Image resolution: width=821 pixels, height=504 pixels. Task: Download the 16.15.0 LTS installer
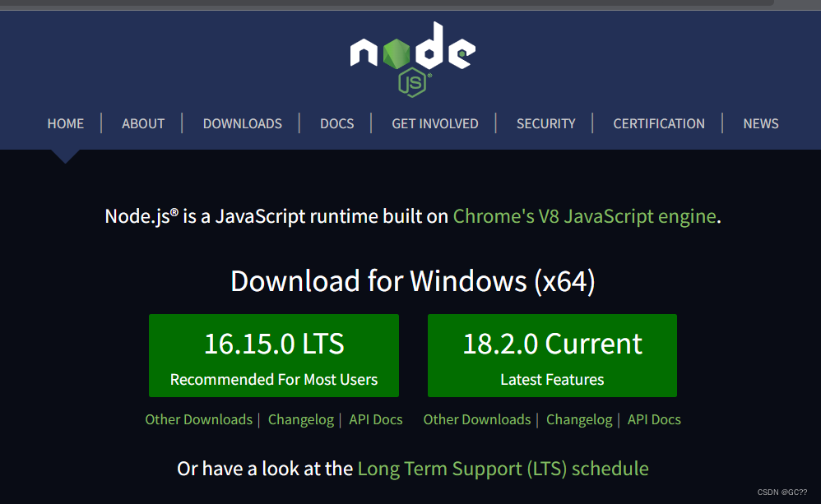coord(274,355)
